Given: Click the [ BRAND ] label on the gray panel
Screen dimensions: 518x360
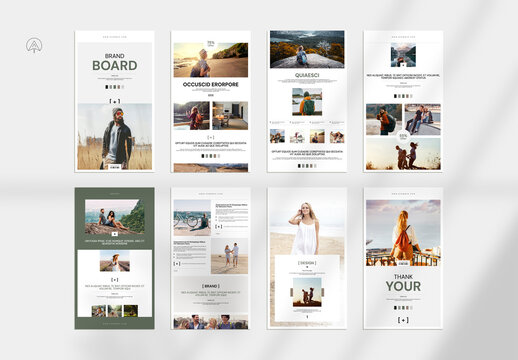Looking at the screenshot, I should [211, 286].
